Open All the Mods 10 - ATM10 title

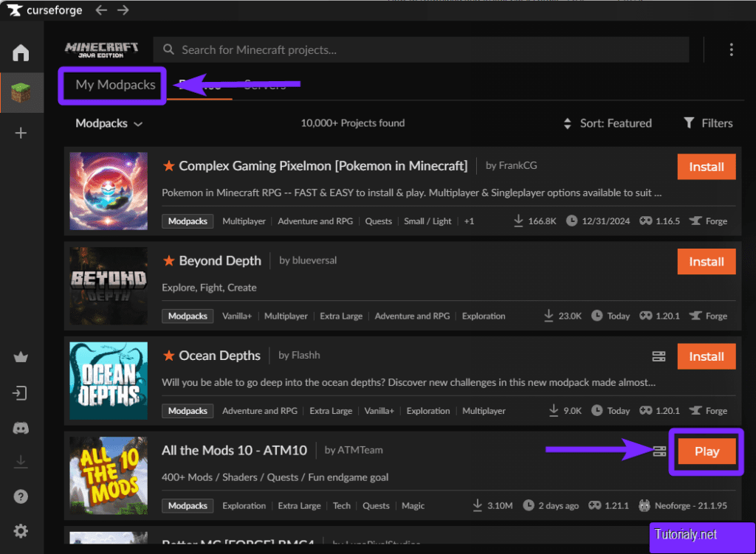(234, 451)
